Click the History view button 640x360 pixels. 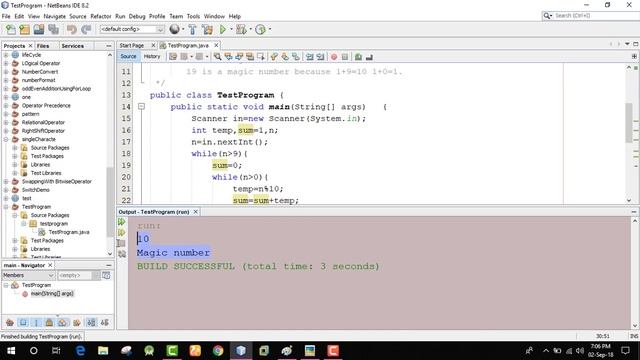152,56
